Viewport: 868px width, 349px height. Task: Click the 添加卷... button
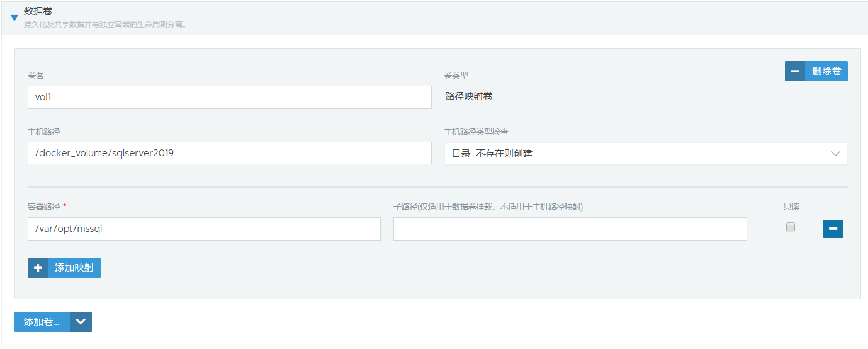(x=42, y=322)
